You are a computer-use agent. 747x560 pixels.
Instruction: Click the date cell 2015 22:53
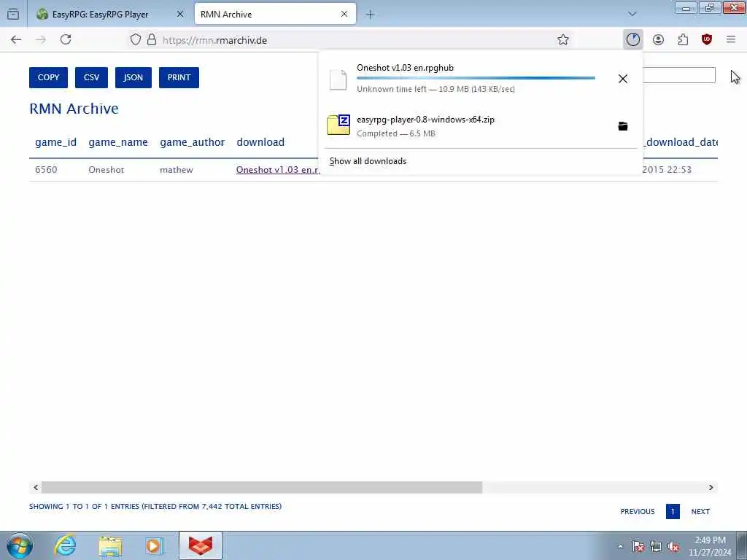pyautogui.click(x=667, y=169)
